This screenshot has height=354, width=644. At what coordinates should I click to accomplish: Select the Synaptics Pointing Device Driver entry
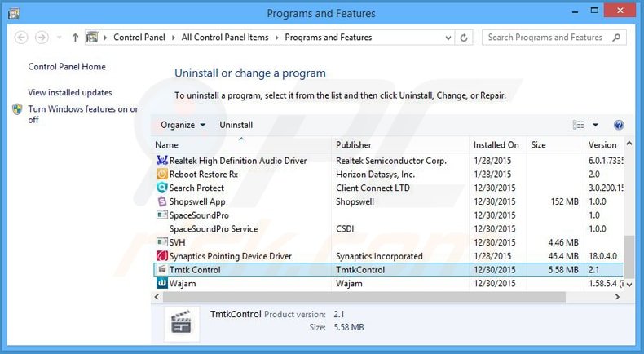tap(388, 256)
